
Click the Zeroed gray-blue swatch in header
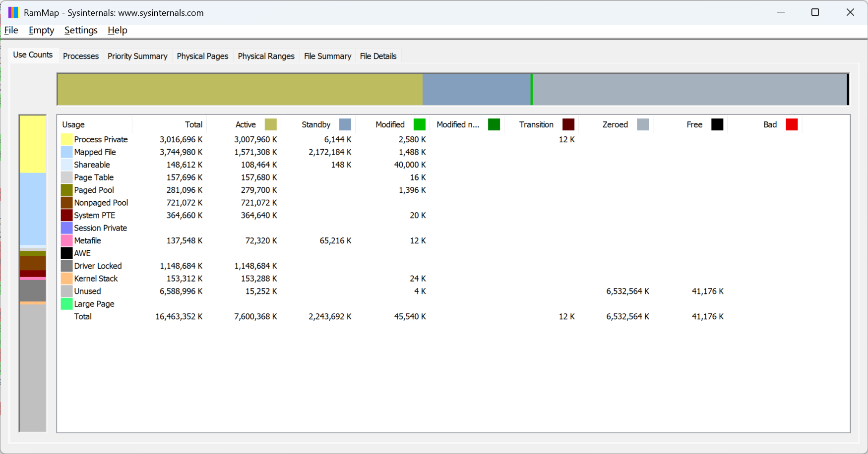(x=643, y=124)
